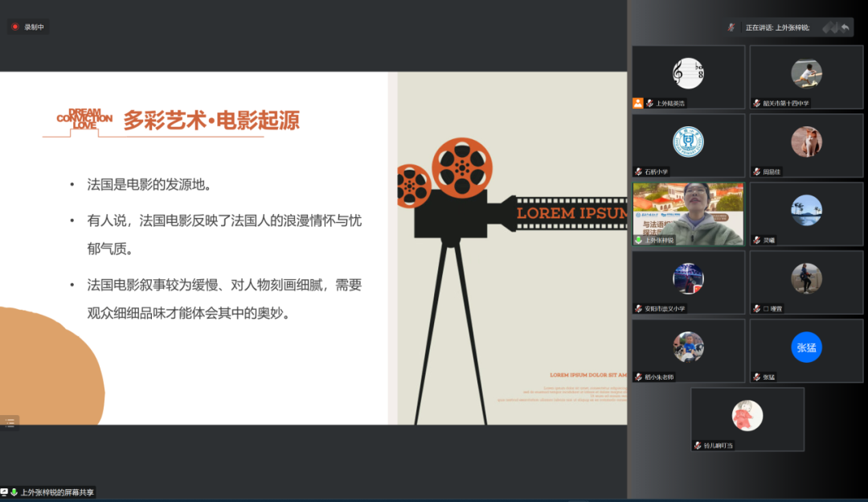Click the bullet line starting with 法国电影叙事较为缓慢
The width and height of the screenshot is (868, 502).
point(224,298)
